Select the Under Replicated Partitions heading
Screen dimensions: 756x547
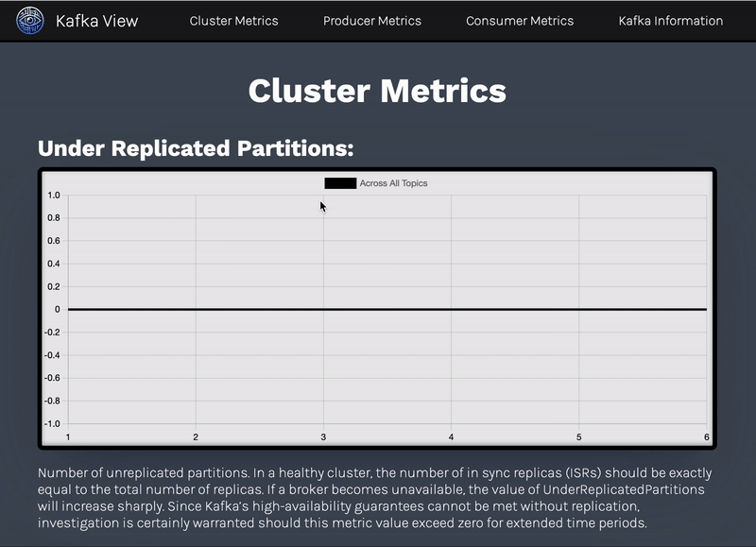196,148
